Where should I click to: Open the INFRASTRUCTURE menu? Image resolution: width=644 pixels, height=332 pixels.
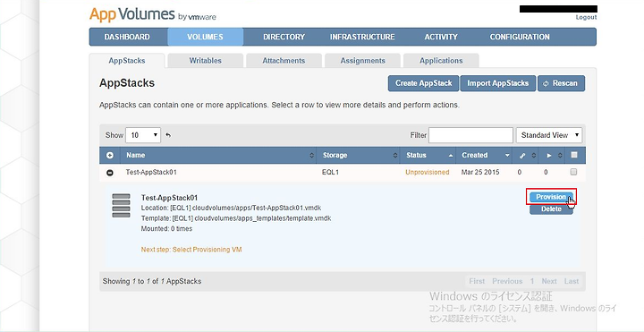tap(362, 37)
